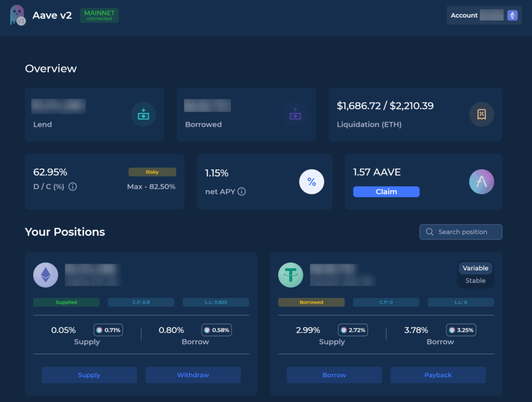Click the Borrowed withdraw cash icon
Viewport: 532px width, 402px height.
click(295, 114)
